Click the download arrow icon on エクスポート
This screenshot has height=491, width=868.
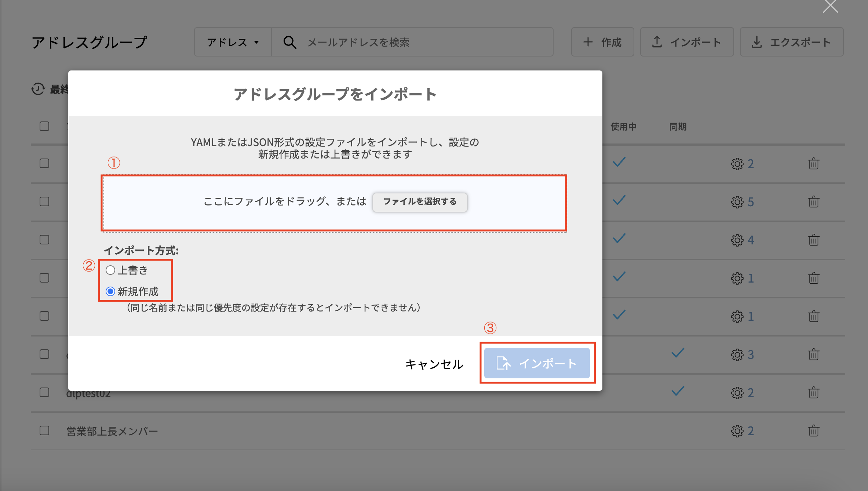[x=756, y=42]
